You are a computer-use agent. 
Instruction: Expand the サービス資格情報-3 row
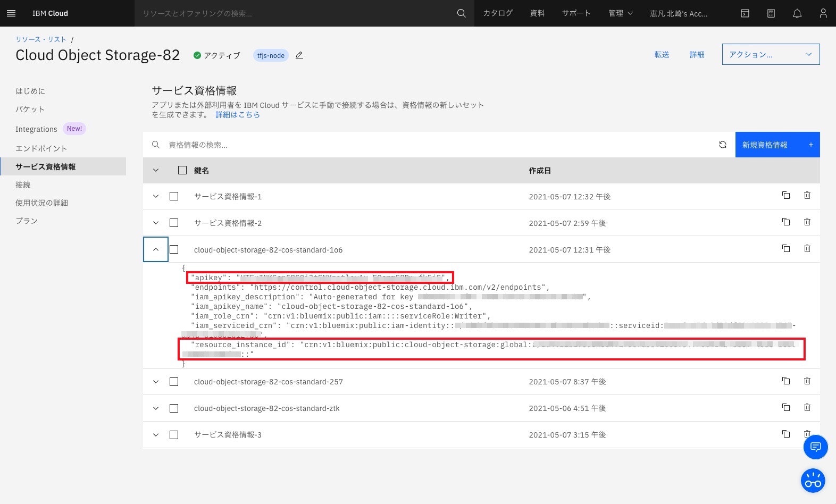pyautogui.click(x=156, y=435)
